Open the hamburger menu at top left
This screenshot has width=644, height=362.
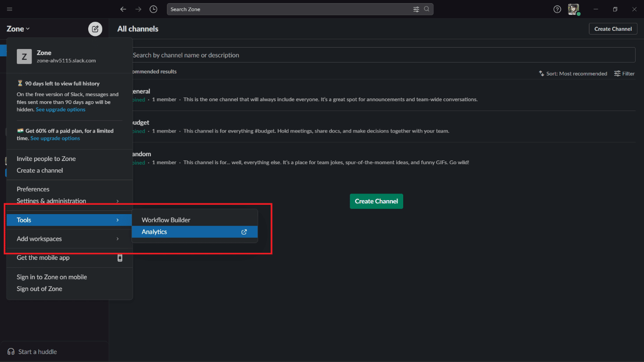coord(10,9)
